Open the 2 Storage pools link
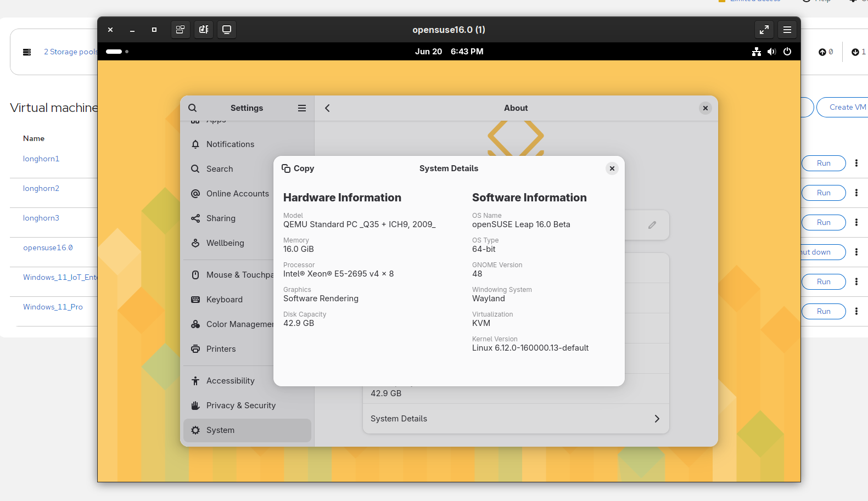The width and height of the screenshot is (868, 501). (71, 52)
